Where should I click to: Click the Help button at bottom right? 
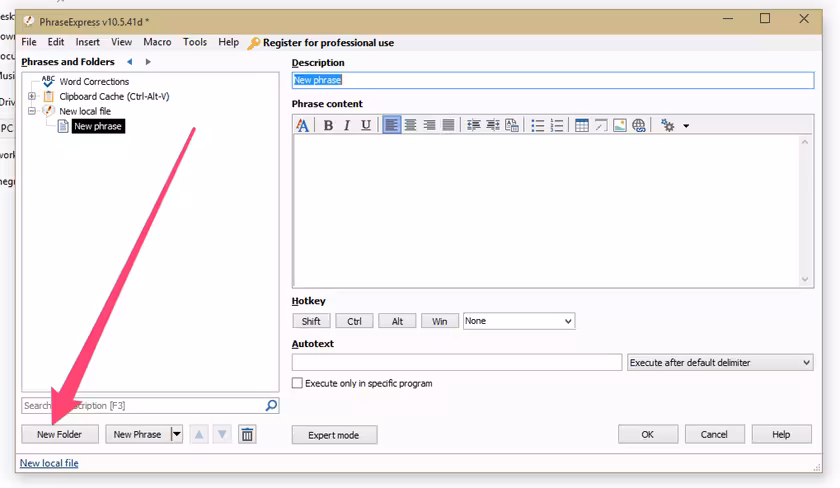point(781,434)
